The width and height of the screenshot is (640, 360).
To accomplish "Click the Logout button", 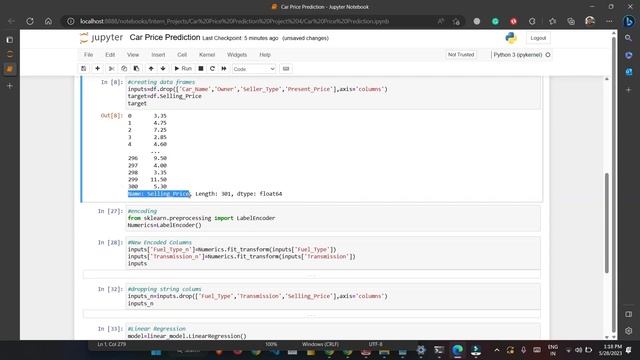I will pos(538,38).
